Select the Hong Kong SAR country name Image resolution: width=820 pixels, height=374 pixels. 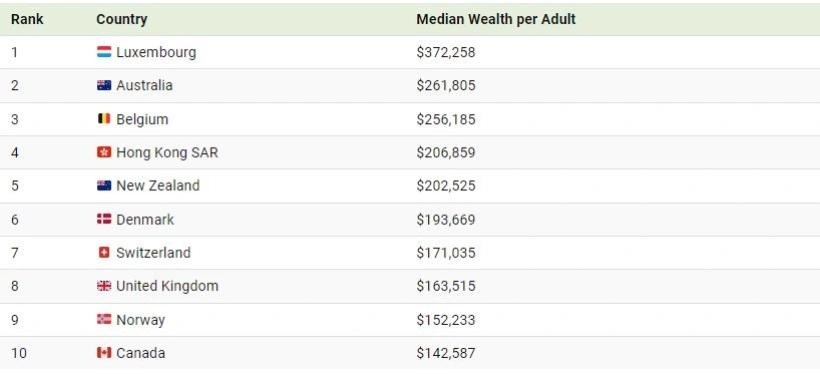click(167, 153)
